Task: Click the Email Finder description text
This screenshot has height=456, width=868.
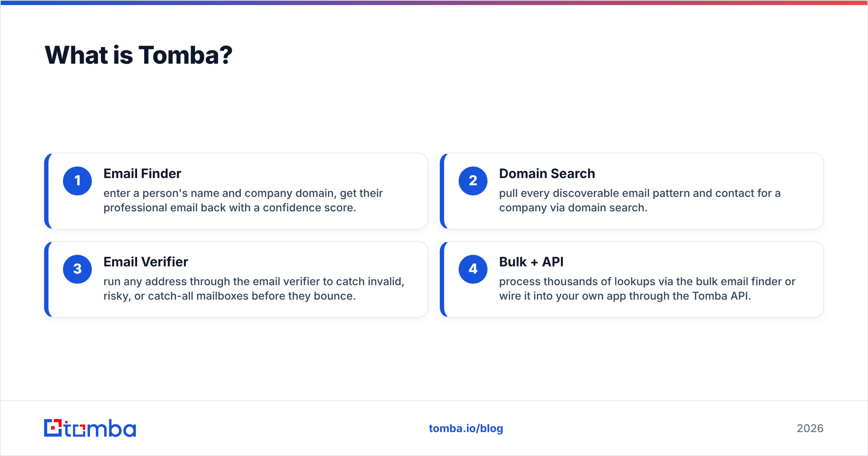Action: click(243, 200)
